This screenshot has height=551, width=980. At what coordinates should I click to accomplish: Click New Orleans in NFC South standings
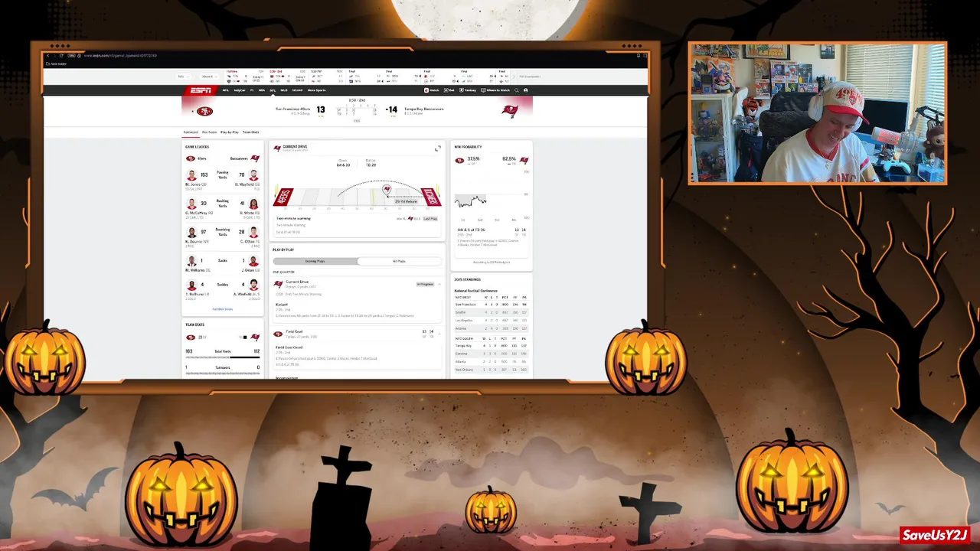point(464,370)
